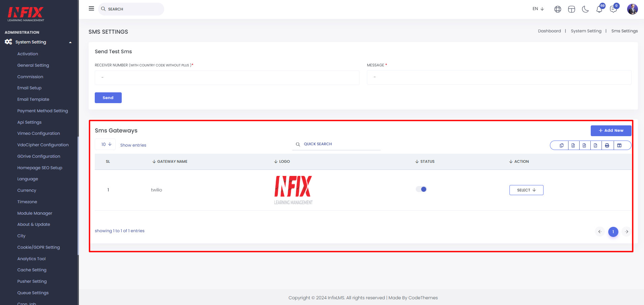This screenshot has width=644, height=305.
Task: Open the globe website icon
Action: (558, 9)
